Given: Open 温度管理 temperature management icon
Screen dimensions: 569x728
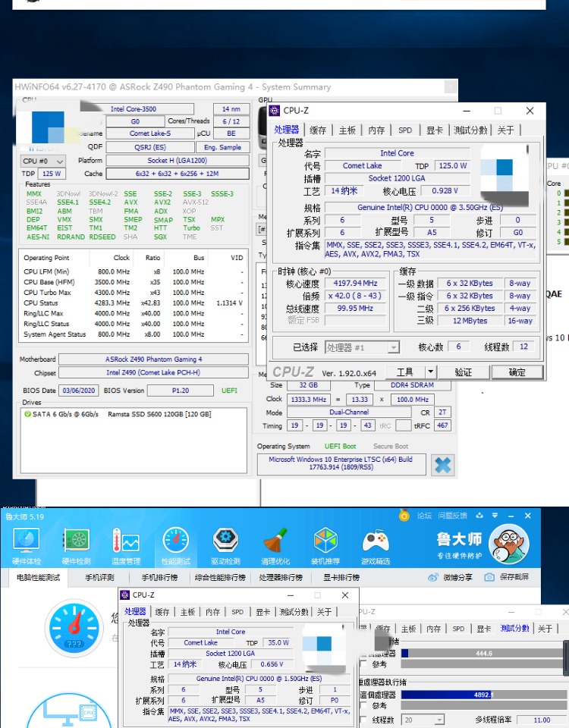Looking at the screenshot, I should (x=125, y=546).
